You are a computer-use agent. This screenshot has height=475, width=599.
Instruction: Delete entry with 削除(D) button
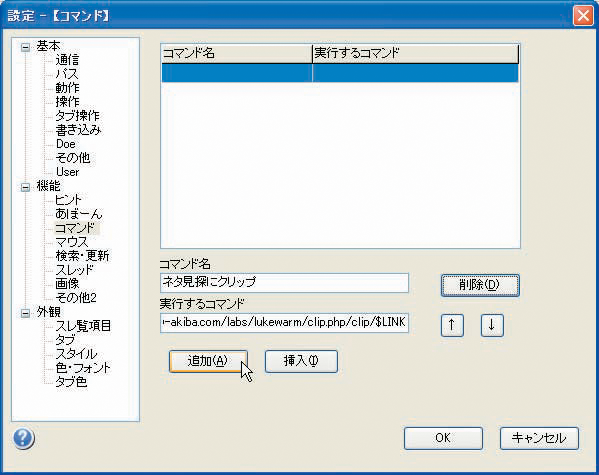click(x=480, y=285)
